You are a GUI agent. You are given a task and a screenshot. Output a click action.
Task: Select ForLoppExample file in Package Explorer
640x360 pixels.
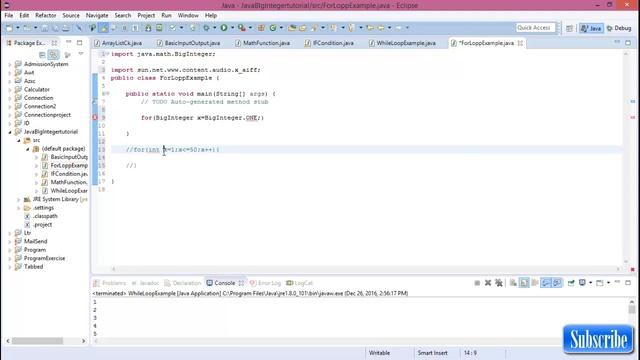tap(65, 165)
